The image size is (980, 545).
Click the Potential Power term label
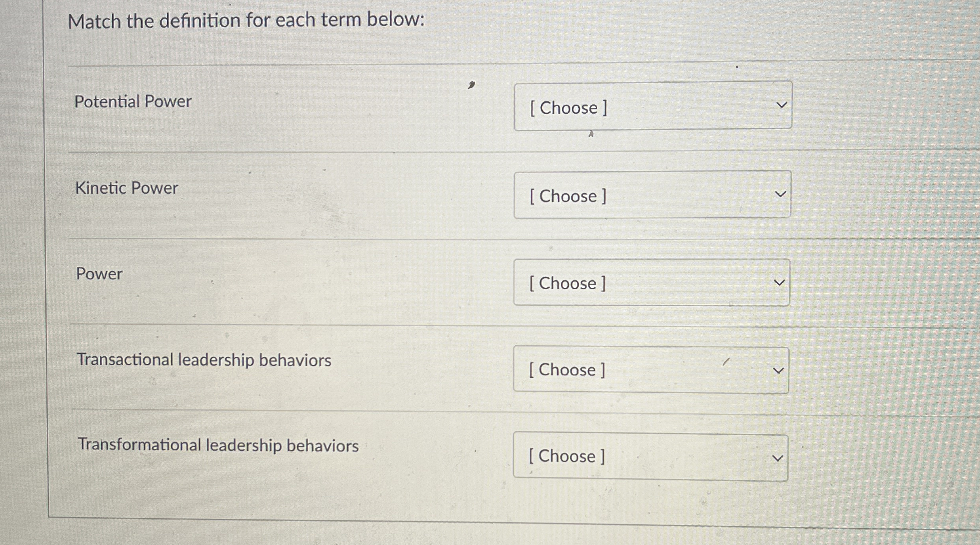(x=133, y=101)
